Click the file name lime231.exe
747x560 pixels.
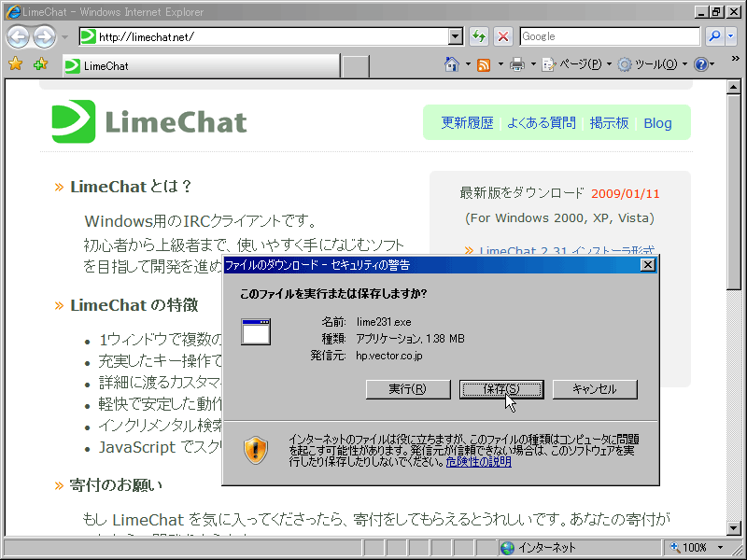click(384, 322)
